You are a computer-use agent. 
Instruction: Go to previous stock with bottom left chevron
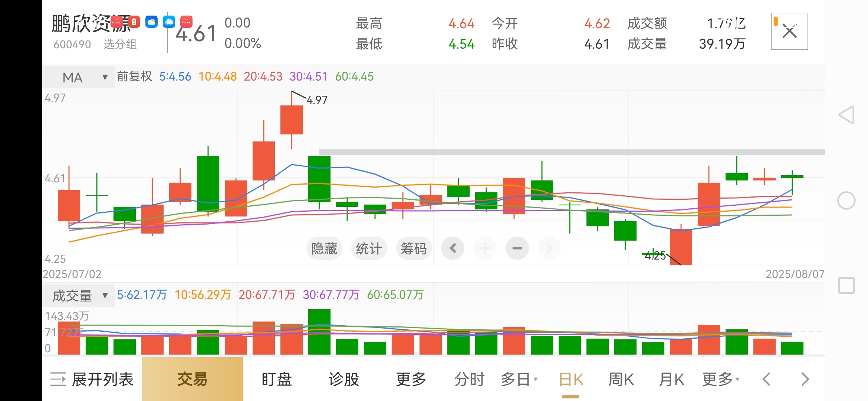tap(767, 379)
